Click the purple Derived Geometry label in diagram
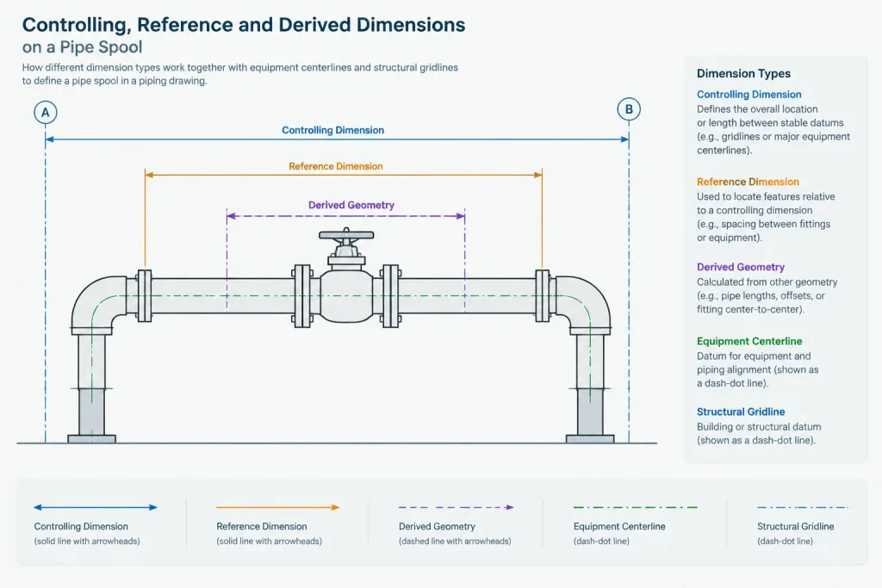The height and width of the screenshot is (588, 882). (351, 205)
